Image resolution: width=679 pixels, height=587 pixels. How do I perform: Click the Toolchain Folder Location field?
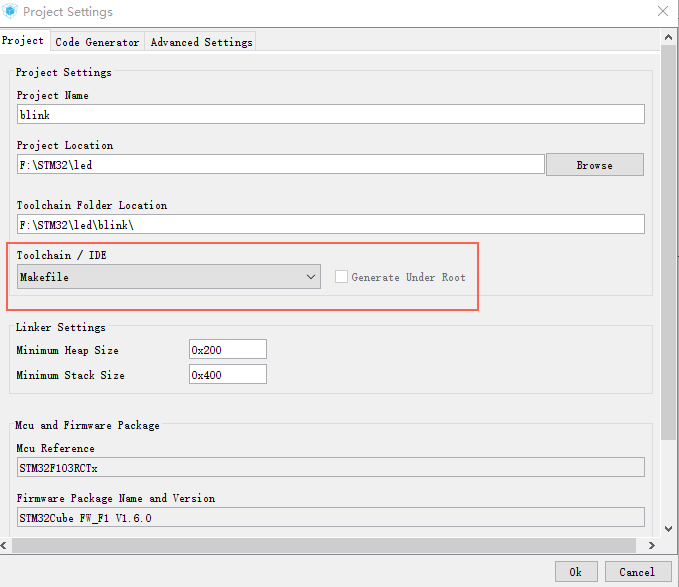[330, 224]
